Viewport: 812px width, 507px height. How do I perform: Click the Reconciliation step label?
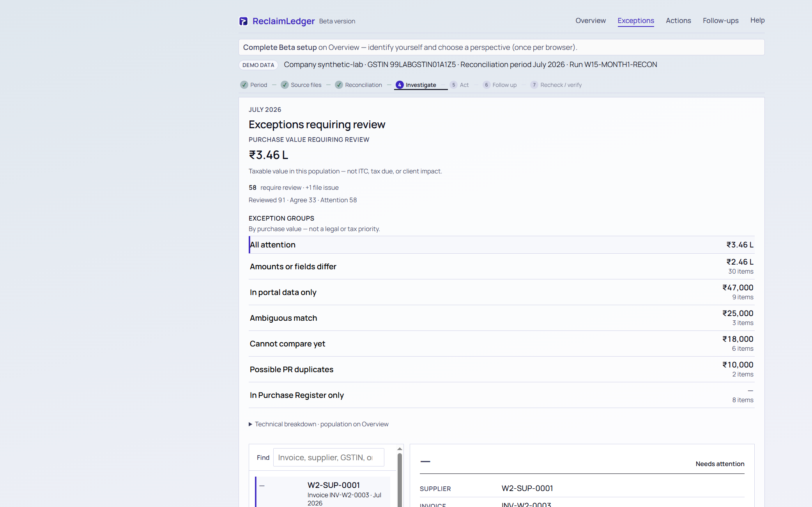(363, 85)
